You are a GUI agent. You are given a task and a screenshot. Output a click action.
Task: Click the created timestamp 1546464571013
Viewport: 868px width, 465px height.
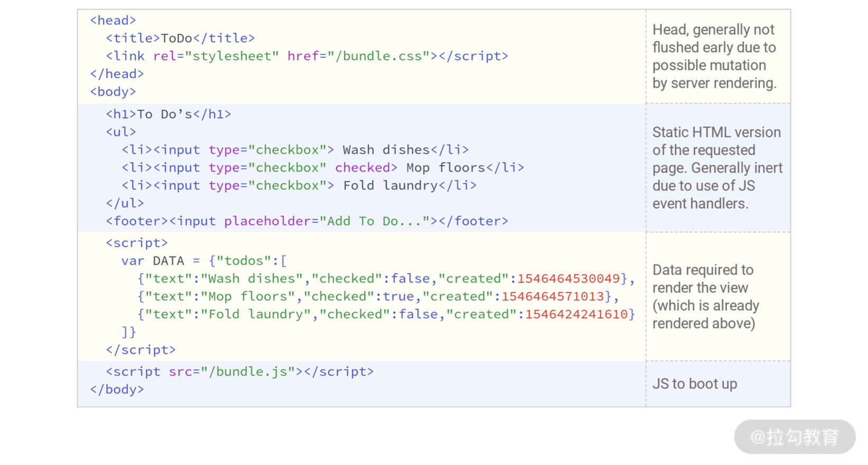552,296
